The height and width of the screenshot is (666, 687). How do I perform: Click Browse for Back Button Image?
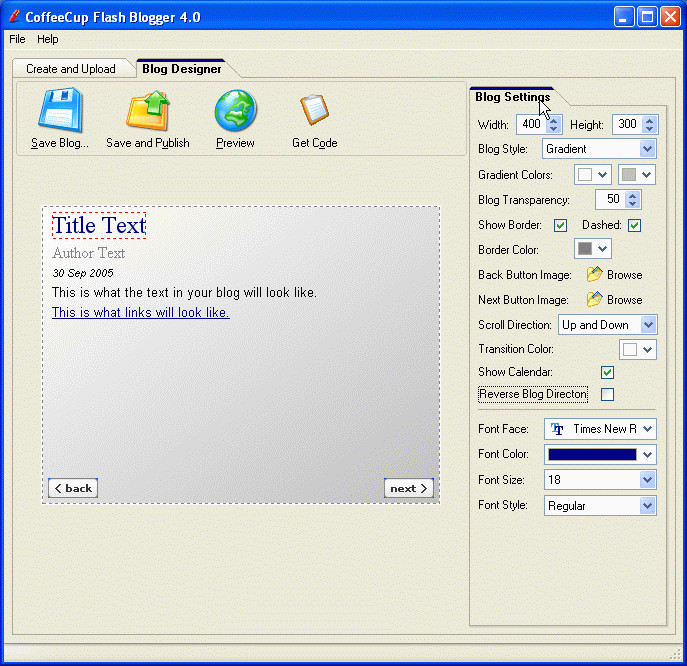(624, 275)
